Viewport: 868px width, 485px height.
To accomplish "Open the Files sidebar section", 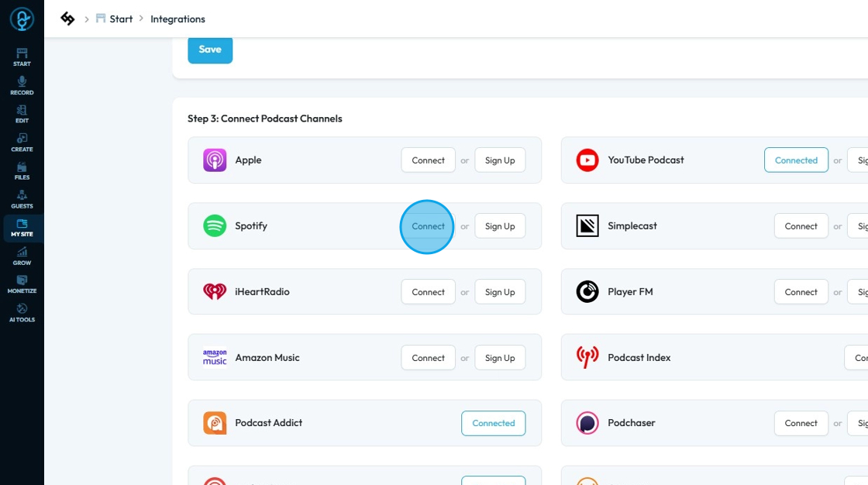I will pyautogui.click(x=22, y=171).
